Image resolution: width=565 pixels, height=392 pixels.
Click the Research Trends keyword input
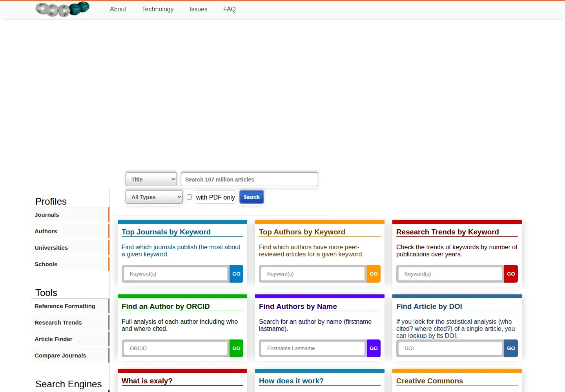click(x=450, y=274)
